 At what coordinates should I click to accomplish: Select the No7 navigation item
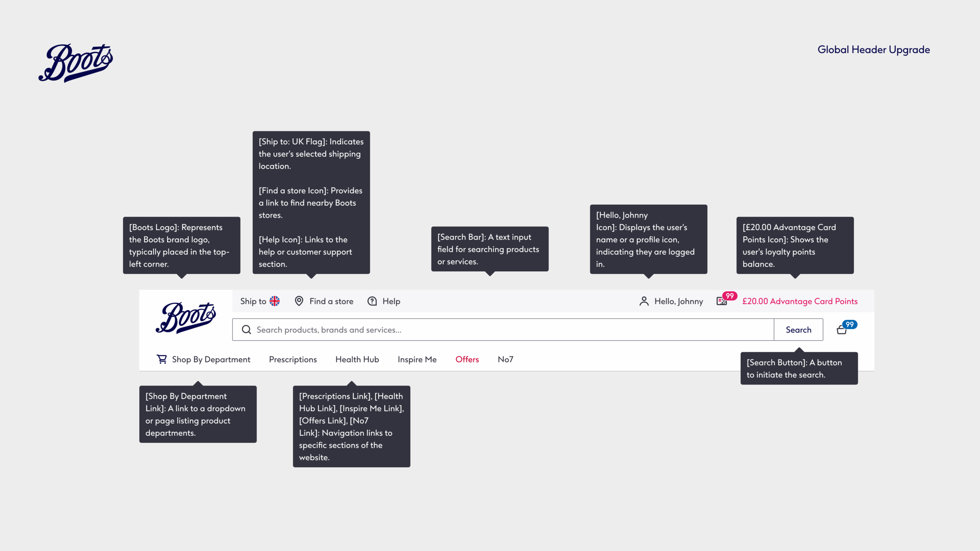505,360
